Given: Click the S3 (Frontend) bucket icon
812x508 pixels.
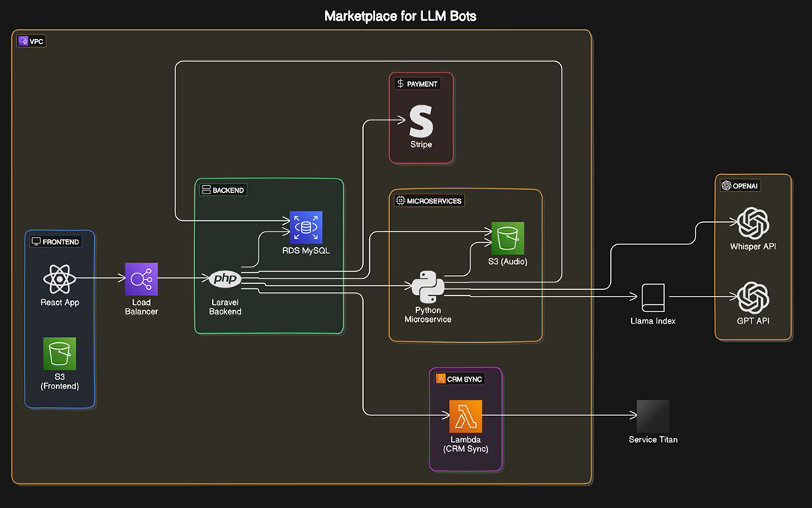Looking at the screenshot, I should [x=60, y=353].
